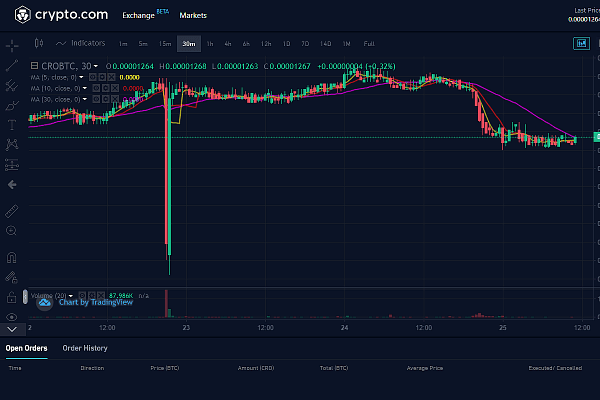
Task: Hide the MA (5, close, 0) indicator
Action: [94, 77]
